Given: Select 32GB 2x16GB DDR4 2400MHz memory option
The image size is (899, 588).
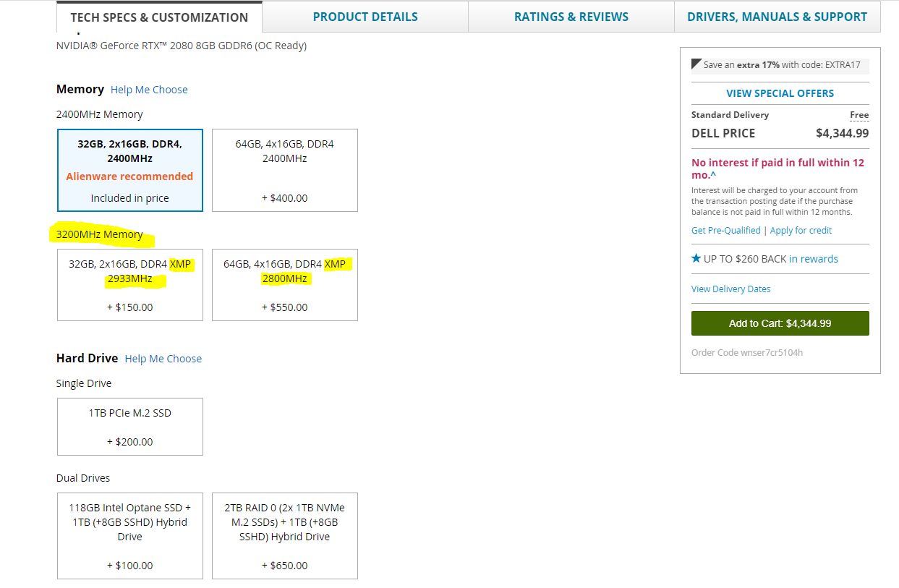Looking at the screenshot, I should pos(130,171).
